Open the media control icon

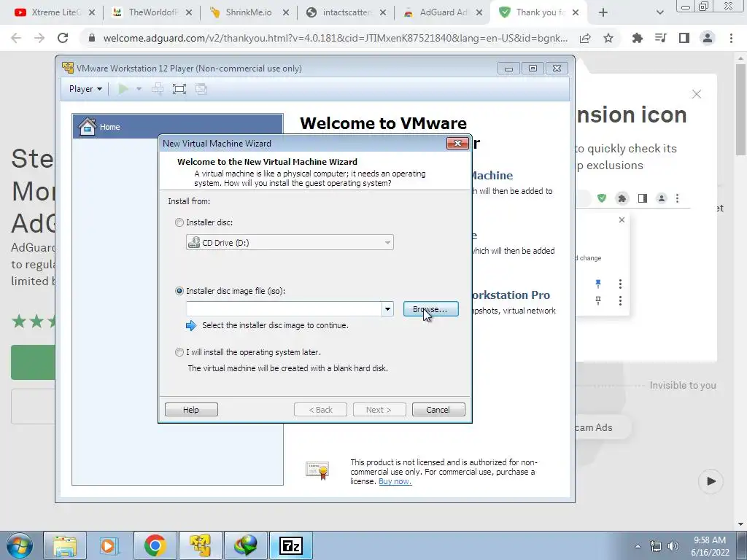(x=660, y=38)
